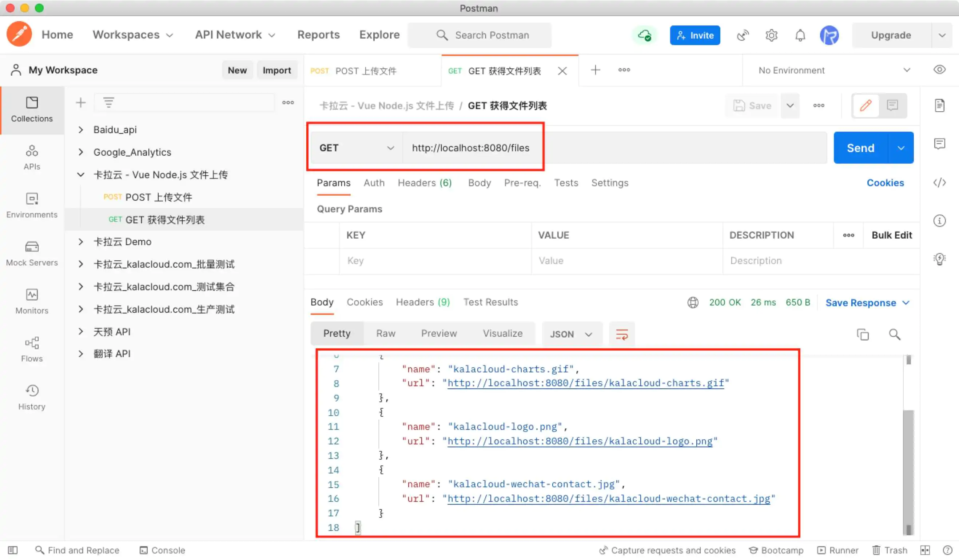
Task: Select the Raw response view tab
Action: pos(386,334)
